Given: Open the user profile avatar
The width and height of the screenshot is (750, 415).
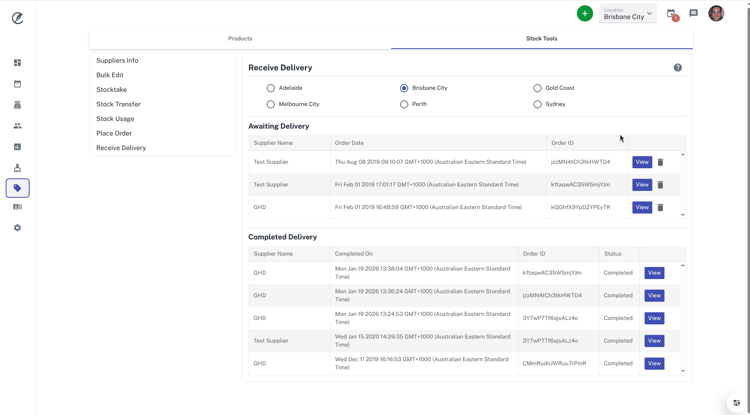Looking at the screenshot, I should [x=716, y=13].
